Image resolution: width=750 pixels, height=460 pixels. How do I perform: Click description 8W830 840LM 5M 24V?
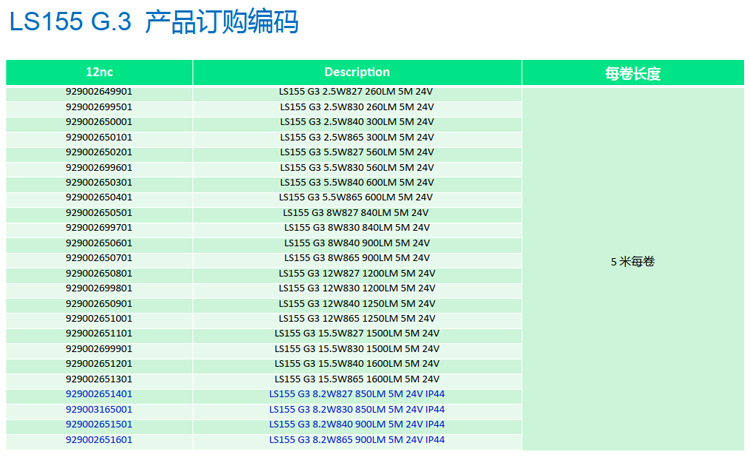(x=357, y=227)
